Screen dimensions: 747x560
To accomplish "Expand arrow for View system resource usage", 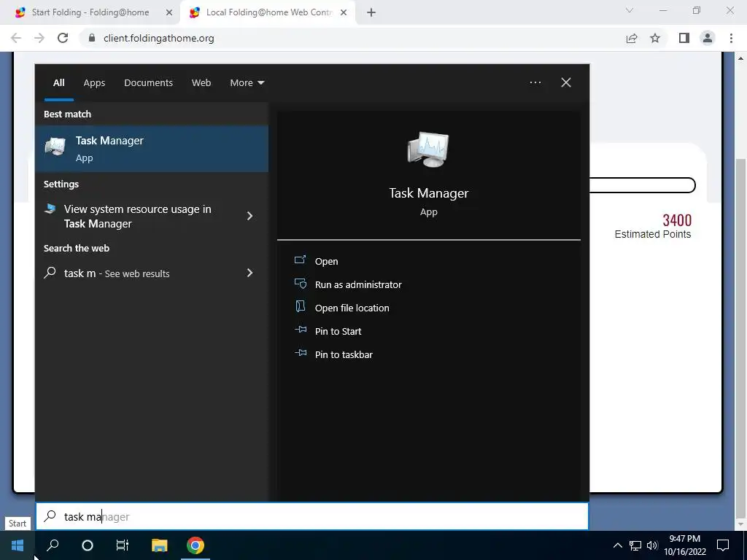I will (249, 216).
